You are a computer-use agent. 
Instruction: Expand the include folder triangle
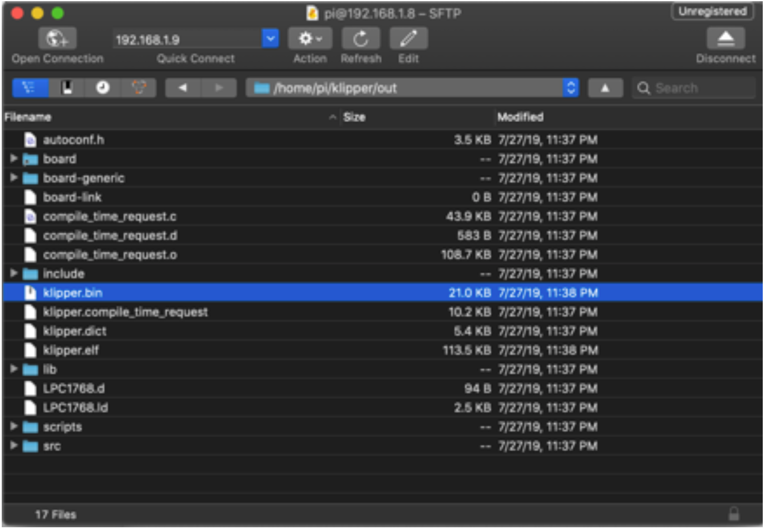point(13,274)
